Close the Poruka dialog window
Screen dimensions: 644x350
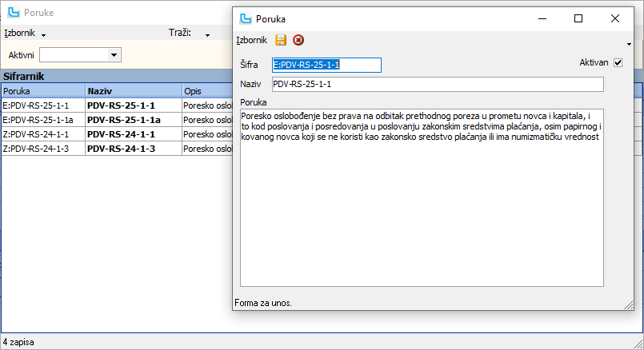615,18
